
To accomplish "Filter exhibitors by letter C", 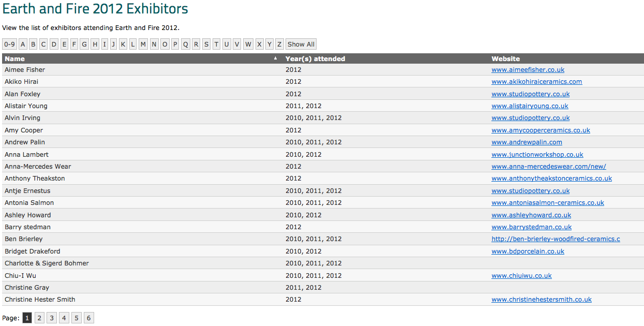I will coord(43,45).
